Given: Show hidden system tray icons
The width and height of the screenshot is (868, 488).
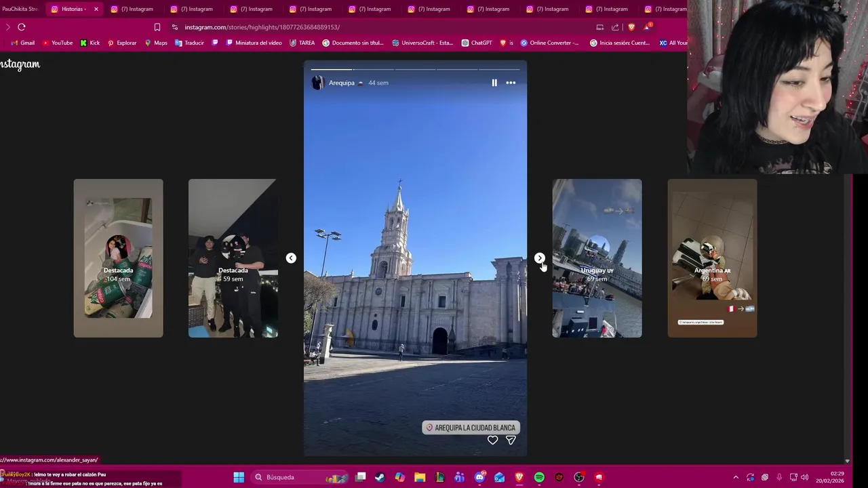Looking at the screenshot, I should [x=736, y=477].
